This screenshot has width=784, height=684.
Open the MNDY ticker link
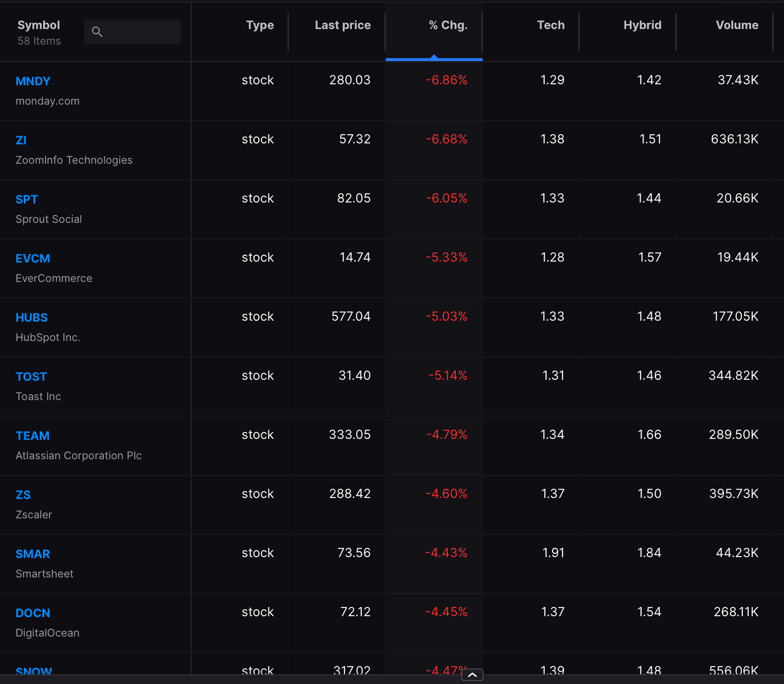(33, 81)
